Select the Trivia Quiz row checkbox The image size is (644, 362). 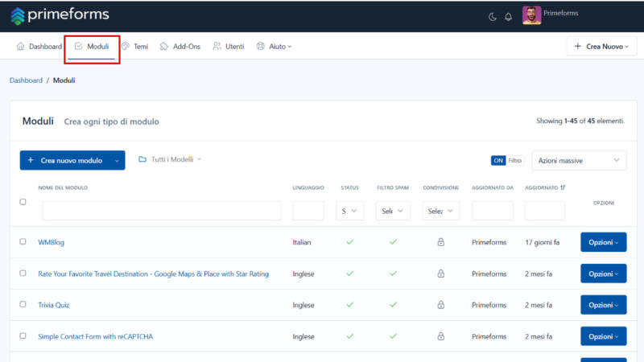pyautogui.click(x=23, y=304)
